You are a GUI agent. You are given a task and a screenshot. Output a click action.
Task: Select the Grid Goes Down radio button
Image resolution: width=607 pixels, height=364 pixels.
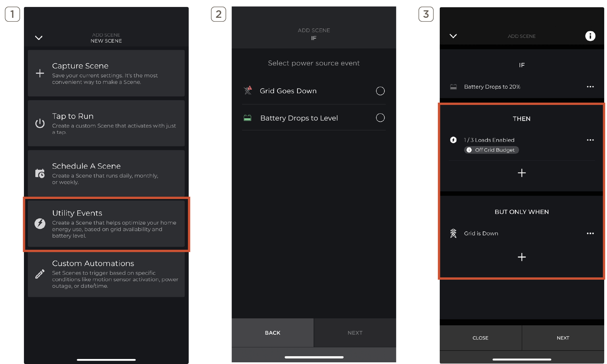click(380, 91)
